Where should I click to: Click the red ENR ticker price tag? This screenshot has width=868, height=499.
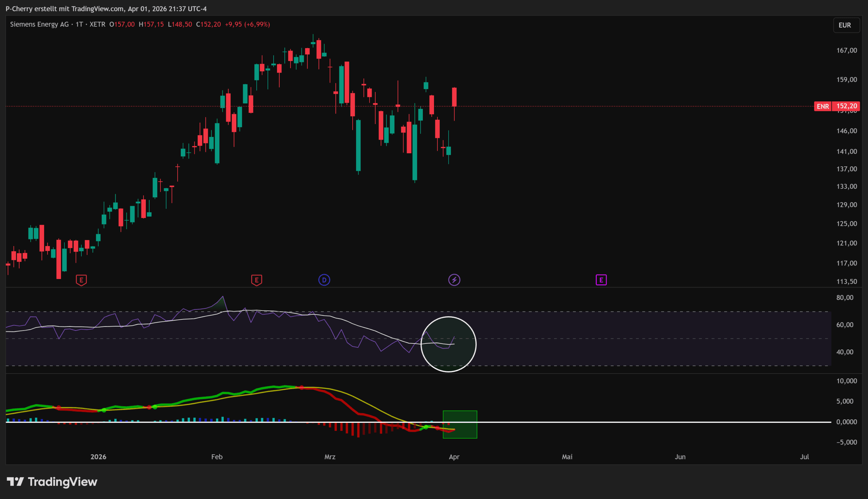click(823, 106)
